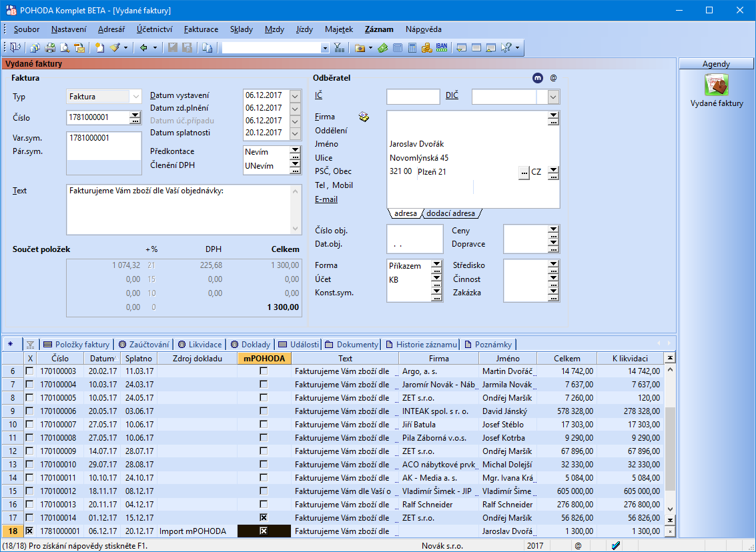Viewport: 756px width, 552px height.
Task: Open the DIČ dropdown arrow
Action: (x=554, y=97)
